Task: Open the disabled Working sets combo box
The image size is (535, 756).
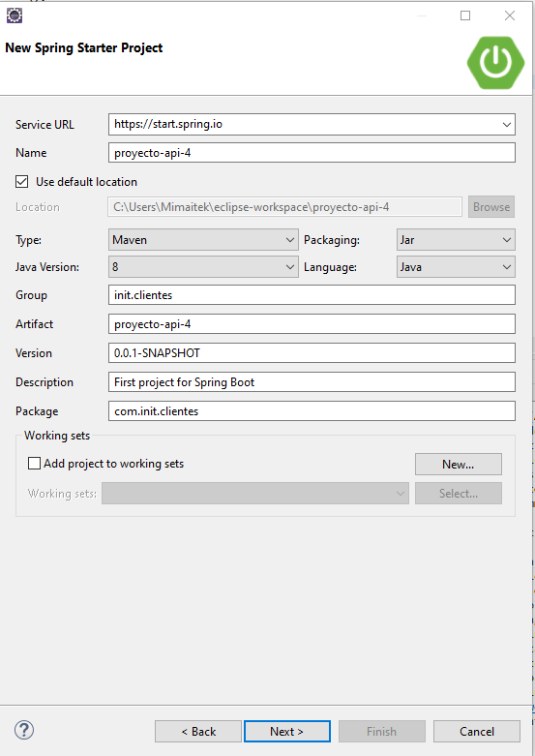Action: 255,494
